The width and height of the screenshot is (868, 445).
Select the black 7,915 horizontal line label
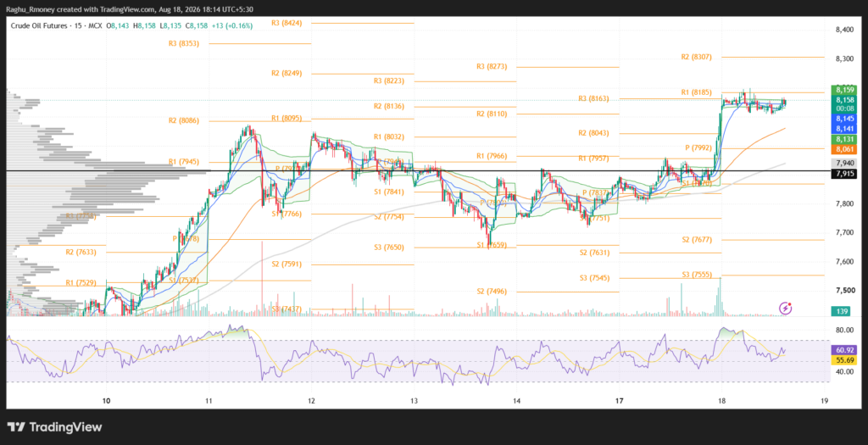(844, 174)
